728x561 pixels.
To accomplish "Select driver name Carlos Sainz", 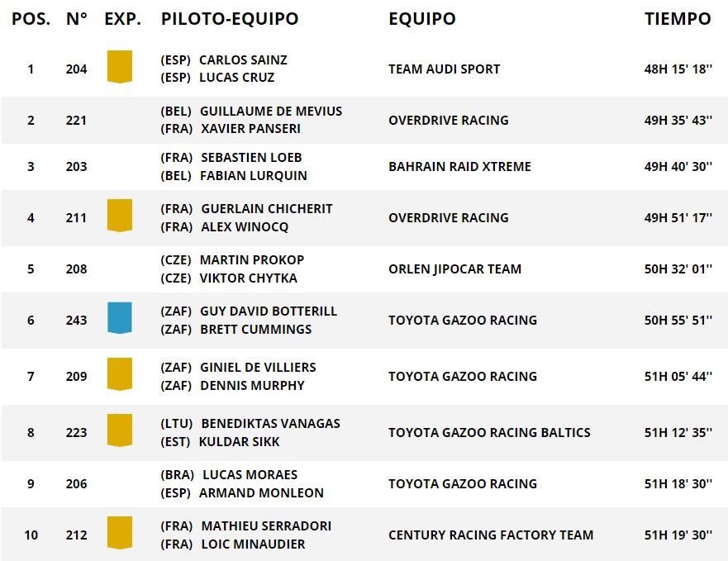I will 243,59.
